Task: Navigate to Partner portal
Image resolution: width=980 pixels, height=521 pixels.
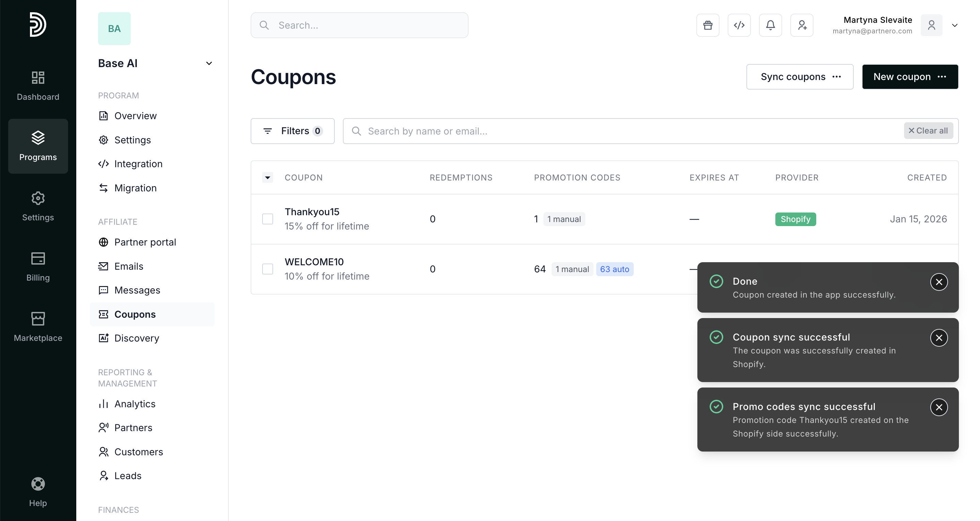Action: pos(145,242)
